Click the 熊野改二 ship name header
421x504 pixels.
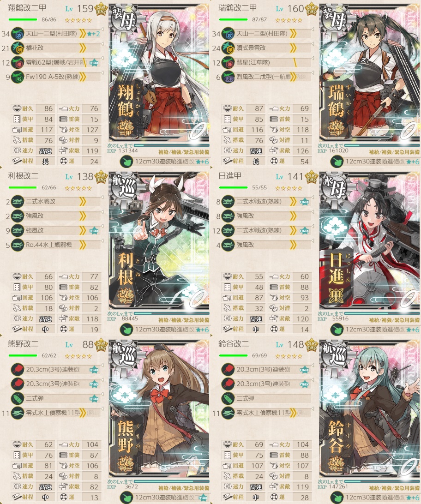[23, 344]
